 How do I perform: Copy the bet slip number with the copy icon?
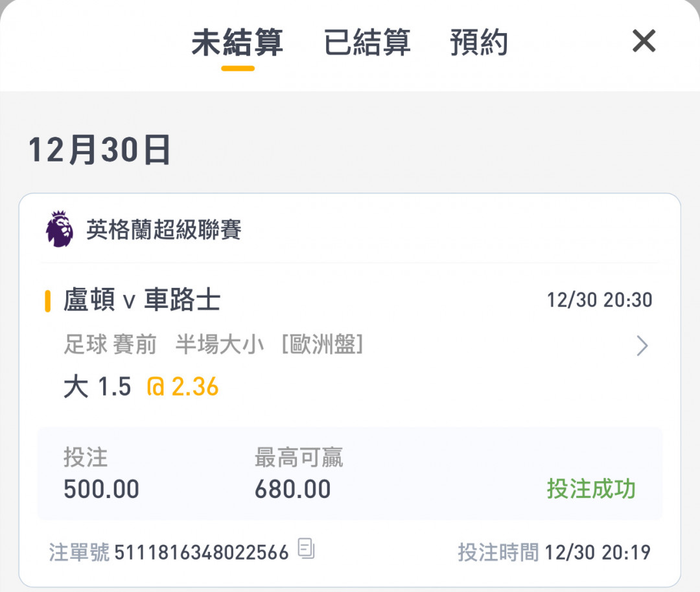pyautogui.click(x=306, y=549)
